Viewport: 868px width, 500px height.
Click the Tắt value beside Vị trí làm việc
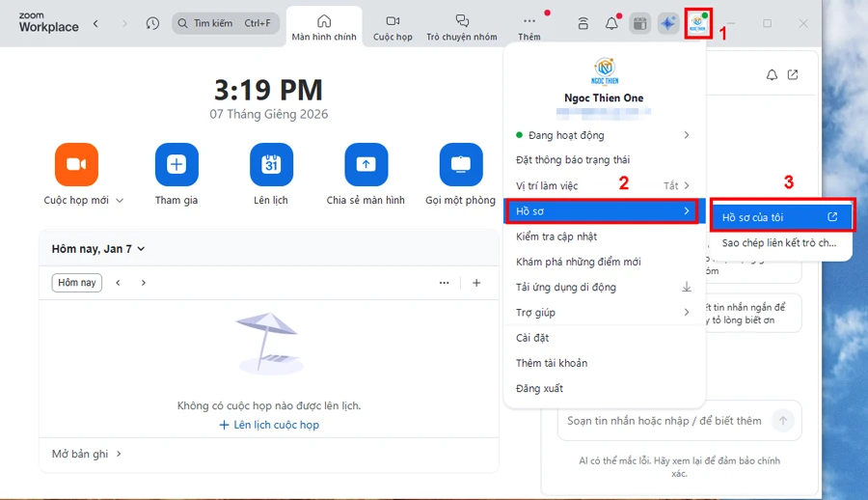coord(670,185)
